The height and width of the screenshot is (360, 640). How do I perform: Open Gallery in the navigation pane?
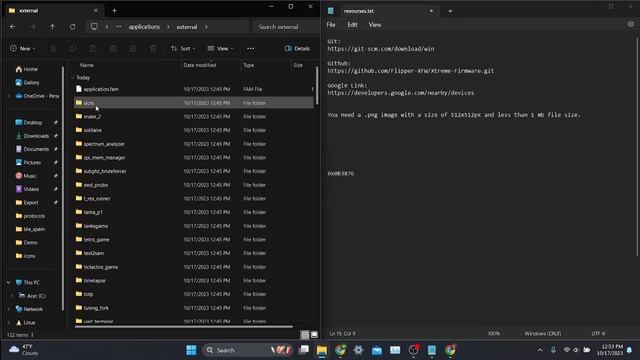27,83
